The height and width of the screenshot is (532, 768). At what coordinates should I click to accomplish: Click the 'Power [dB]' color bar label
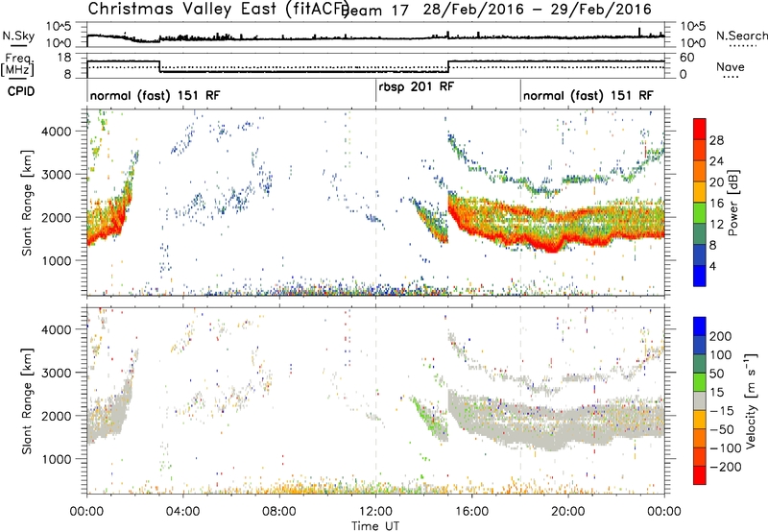[x=733, y=203]
